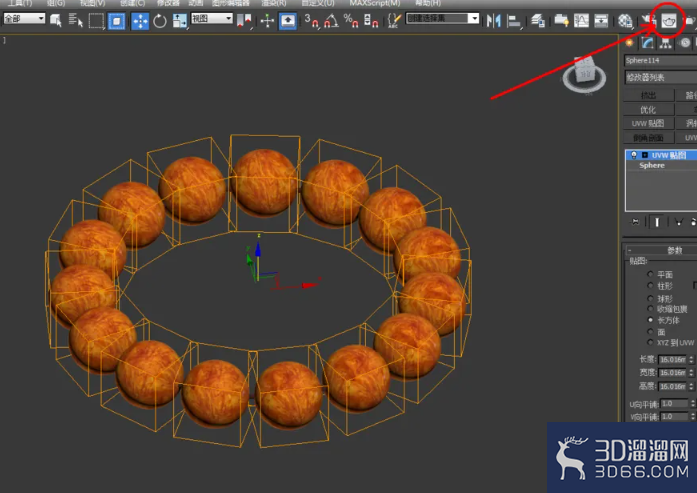This screenshot has height=493, width=697.
Task: Expand the UVW 贴图 modifier sub-objects
Action: point(645,155)
